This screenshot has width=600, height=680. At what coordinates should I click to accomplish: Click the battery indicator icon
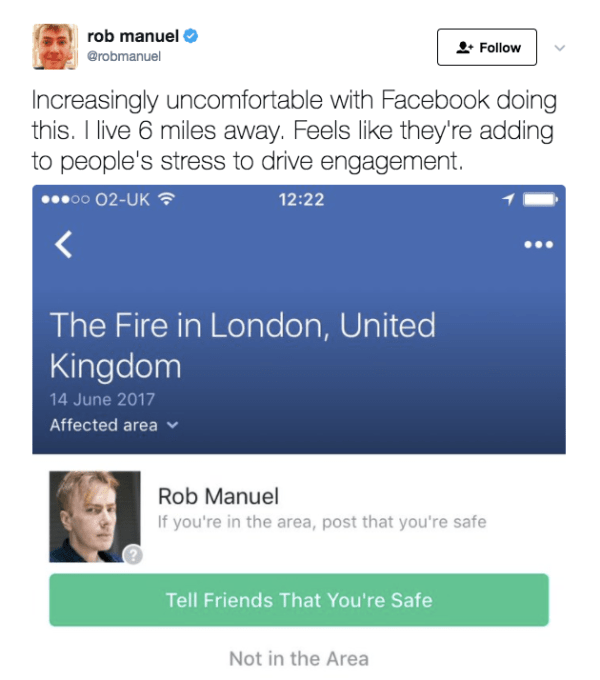coord(540,200)
